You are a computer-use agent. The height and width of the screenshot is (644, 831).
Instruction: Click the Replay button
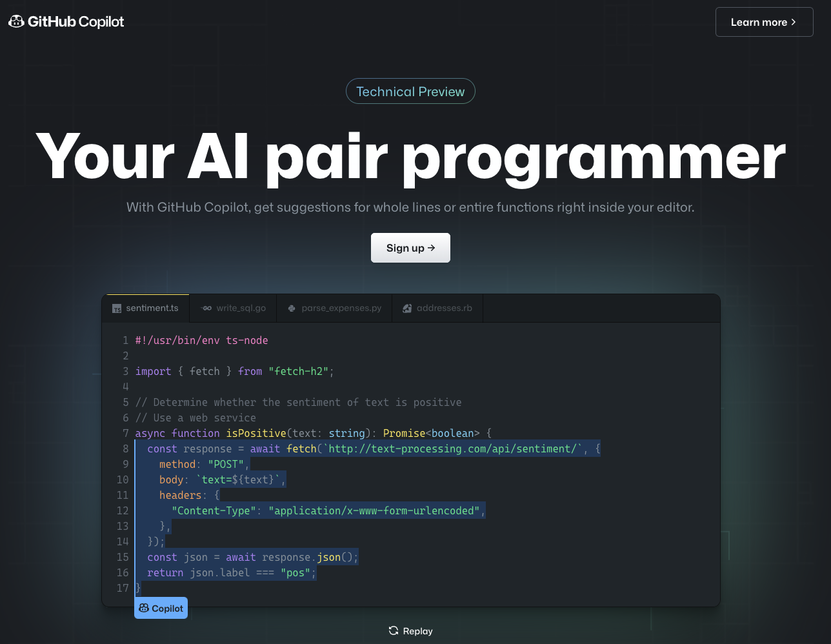(410, 631)
